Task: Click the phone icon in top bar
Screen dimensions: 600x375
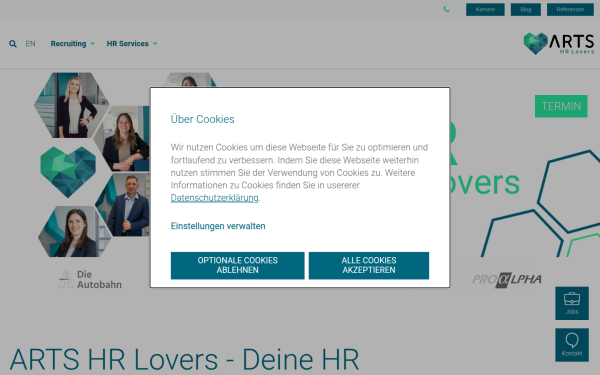Action: point(446,9)
